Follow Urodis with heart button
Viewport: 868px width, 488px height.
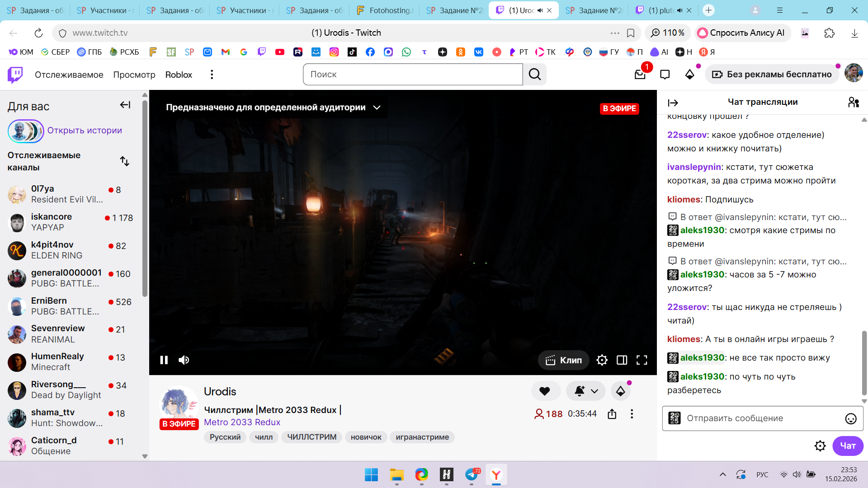pyautogui.click(x=545, y=391)
